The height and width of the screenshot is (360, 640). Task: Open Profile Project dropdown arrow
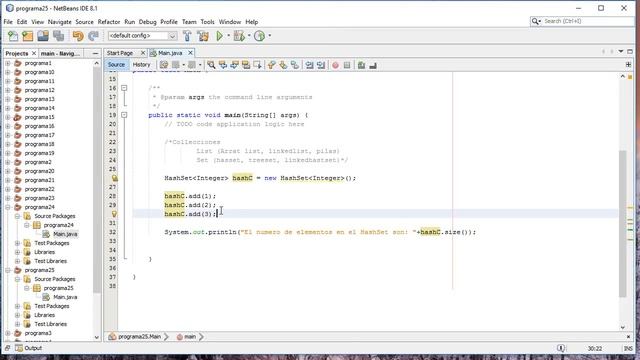point(269,36)
